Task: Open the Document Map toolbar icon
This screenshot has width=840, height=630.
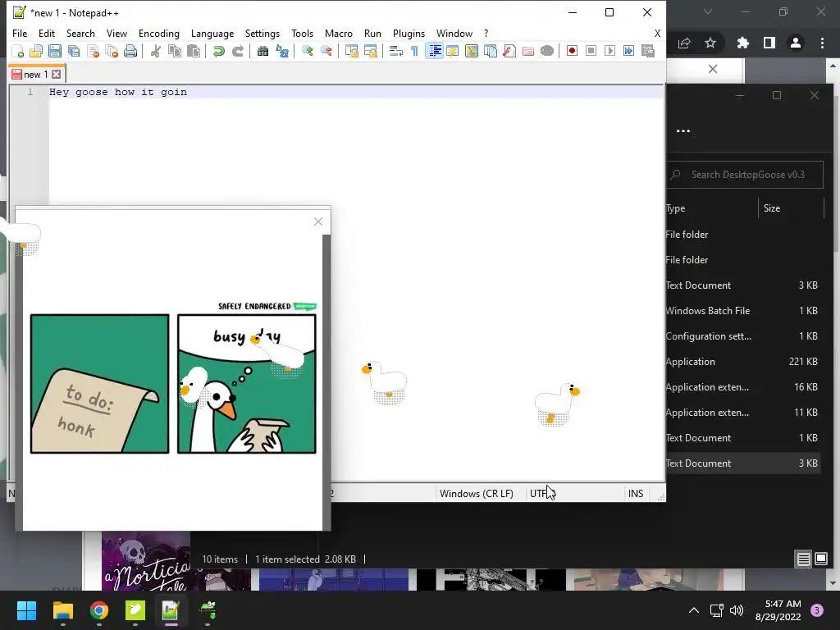Action: click(472, 51)
